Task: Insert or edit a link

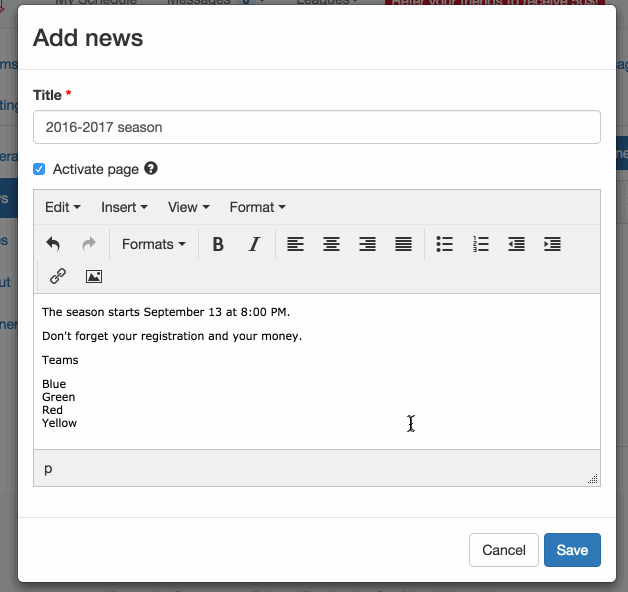Action: [58, 276]
